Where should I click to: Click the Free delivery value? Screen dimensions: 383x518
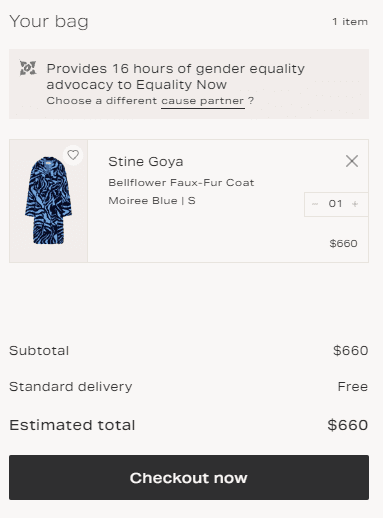(x=353, y=387)
